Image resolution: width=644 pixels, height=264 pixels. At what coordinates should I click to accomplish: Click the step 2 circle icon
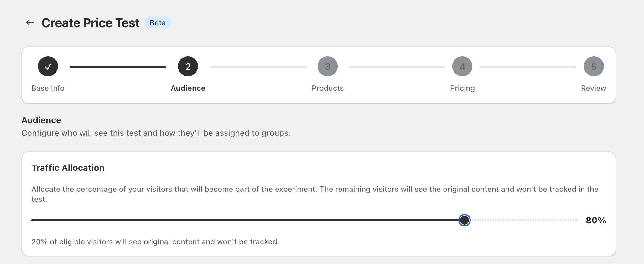[x=188, y=66]
